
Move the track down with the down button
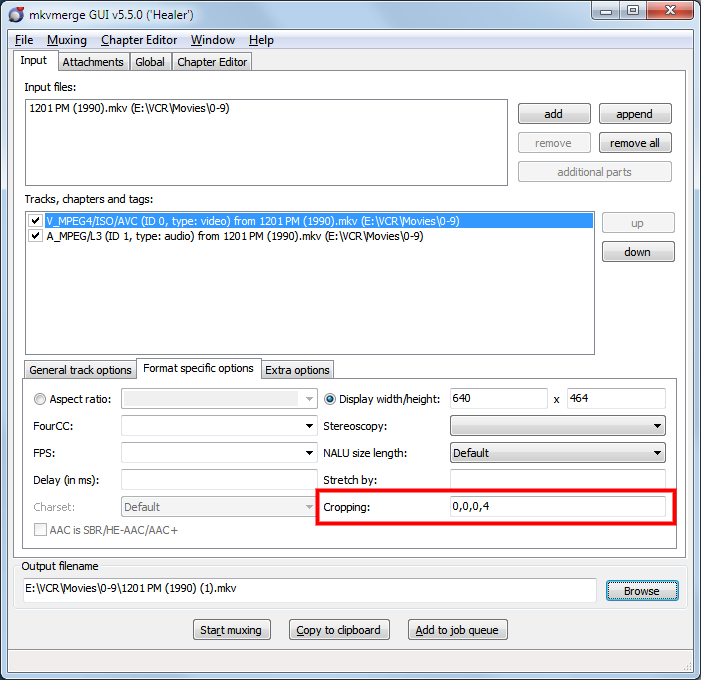pos(638,252)
